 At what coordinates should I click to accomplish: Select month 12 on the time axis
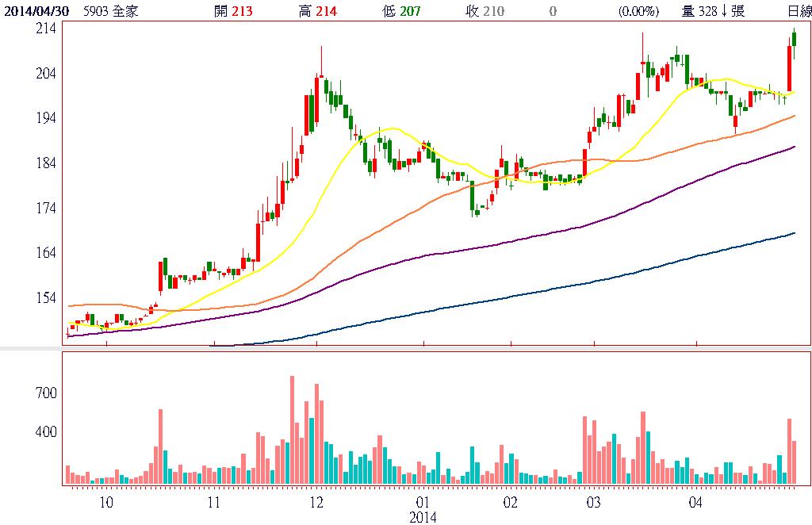(316, 502)
